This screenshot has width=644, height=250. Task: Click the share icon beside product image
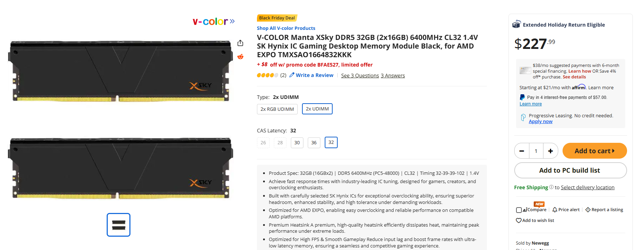point(240,43)
